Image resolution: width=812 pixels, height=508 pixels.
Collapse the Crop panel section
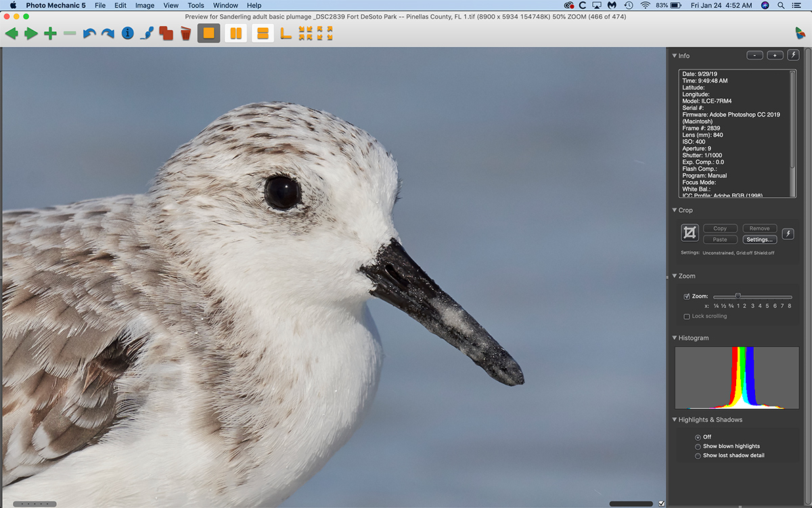[x=675, y=210]
